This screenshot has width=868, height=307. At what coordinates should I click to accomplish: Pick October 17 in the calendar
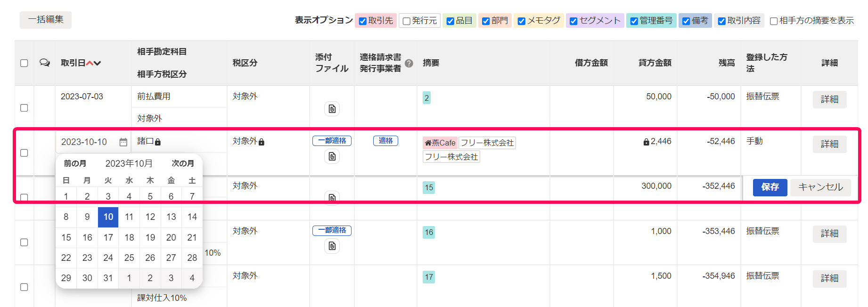108,238
